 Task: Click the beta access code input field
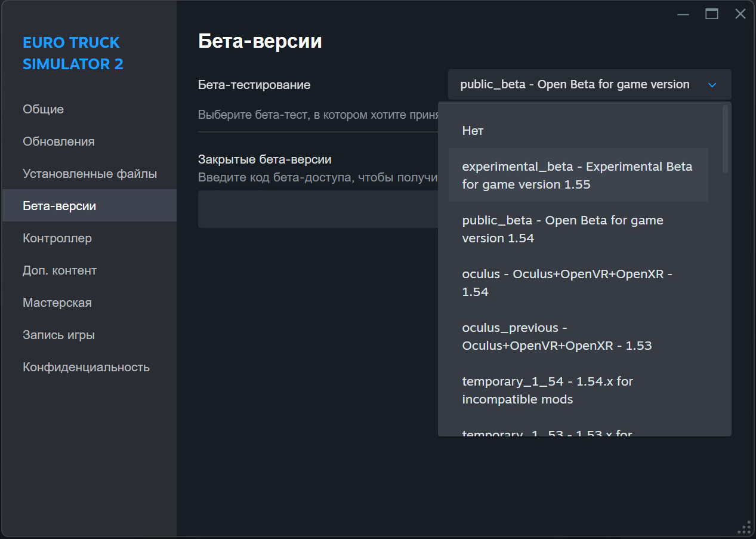[318, 209]
